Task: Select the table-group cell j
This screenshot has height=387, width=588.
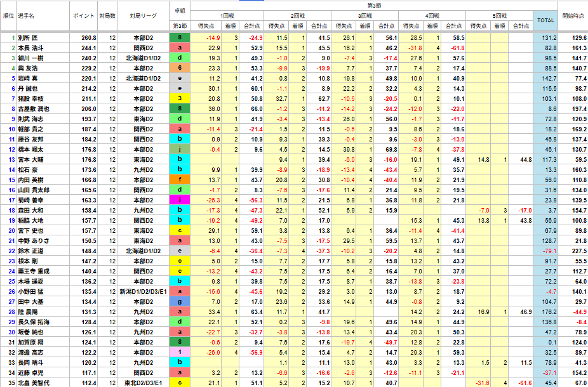Action: tap(180, 150)
